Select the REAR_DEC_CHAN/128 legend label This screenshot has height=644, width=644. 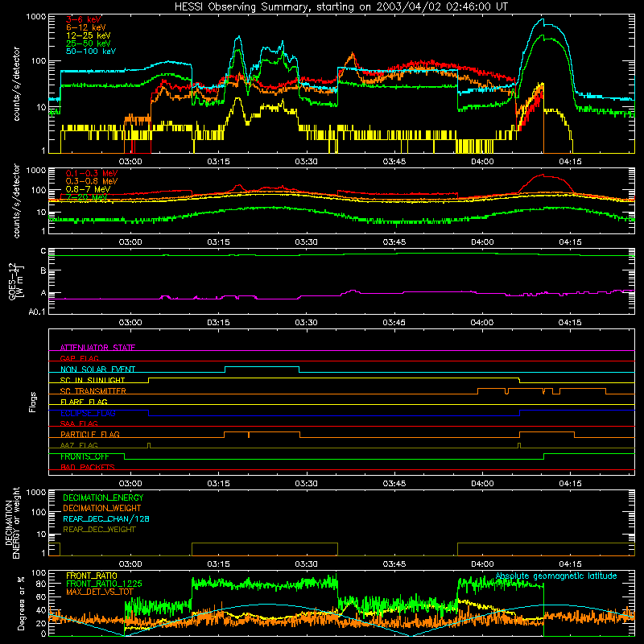click(106, 519)
